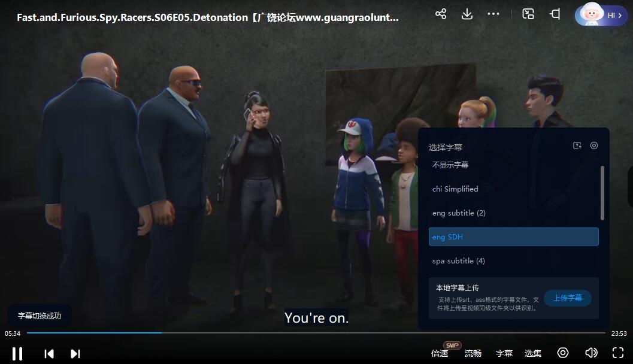Open playback speed 倍速 menu
The image size is (633, 364).
[440, 353]
